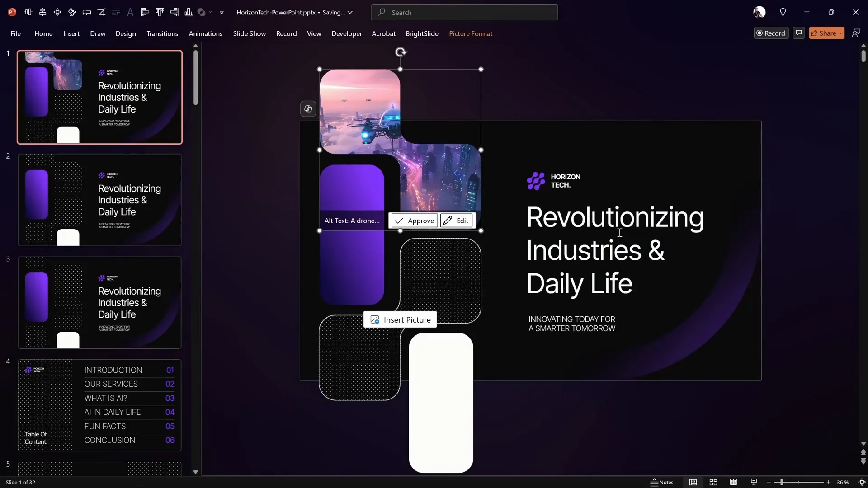This screenshot has width=868, height=488.
Task: Click the Search box in title bar
Action: tap(464, 12)
